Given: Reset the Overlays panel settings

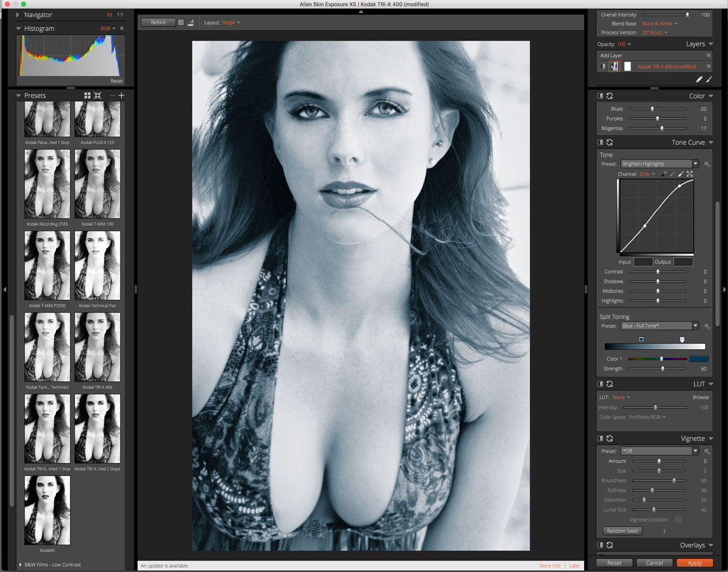Looking at the screenshot, I should point(610,545).
